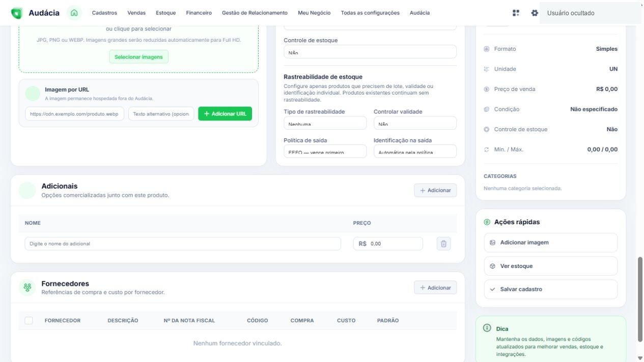
Task: Open the Tipo de rastreabilidade dropdown
Action: coord(325,123)
